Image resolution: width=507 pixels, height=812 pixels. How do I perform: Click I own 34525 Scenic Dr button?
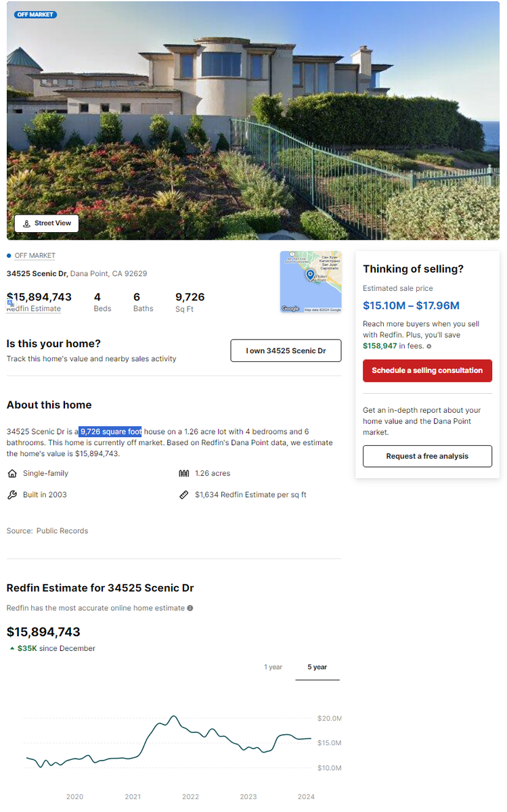[x=286, y=351]
